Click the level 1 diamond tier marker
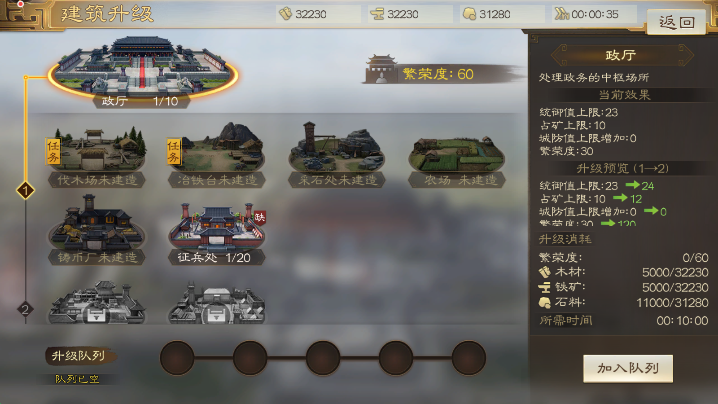 pos(26,190)
